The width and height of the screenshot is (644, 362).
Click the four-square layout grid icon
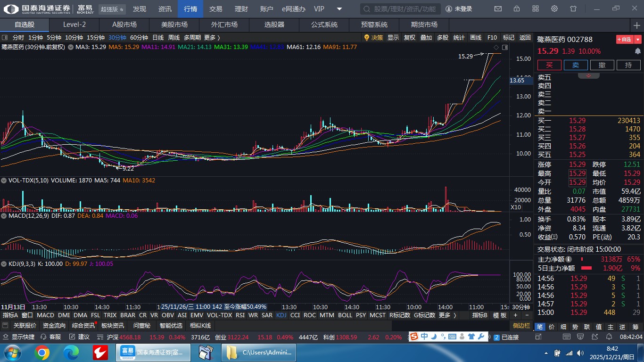click(536, 9)
